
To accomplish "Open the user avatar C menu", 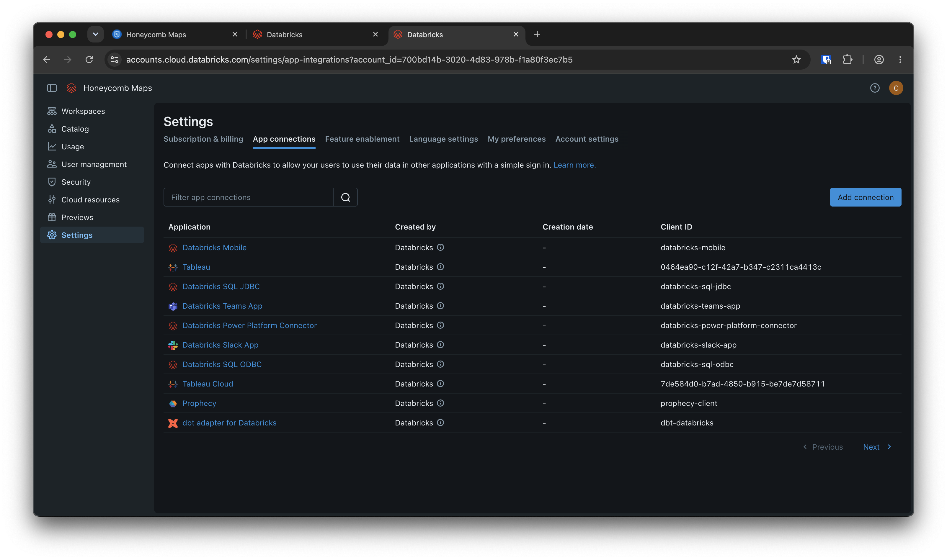I will 895,88.
